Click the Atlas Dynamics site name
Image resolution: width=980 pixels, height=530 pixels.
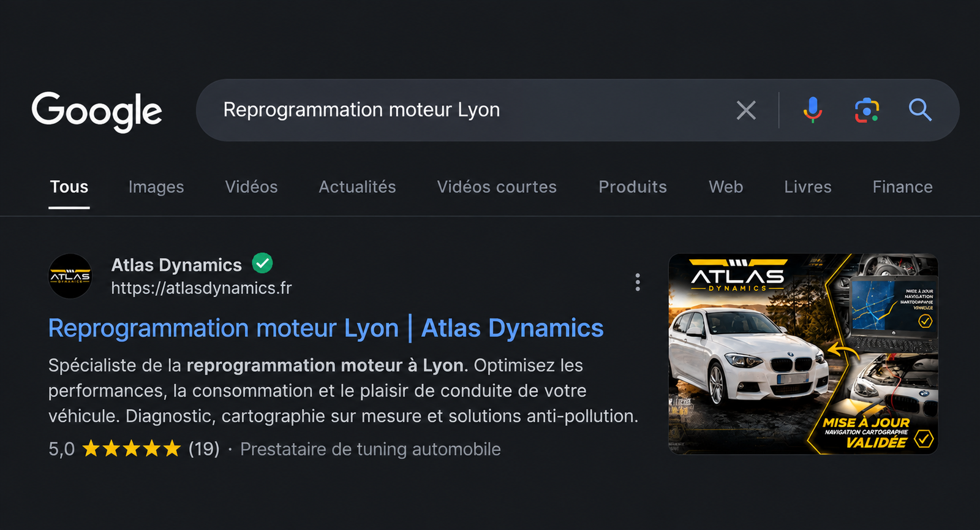[176, 265]
